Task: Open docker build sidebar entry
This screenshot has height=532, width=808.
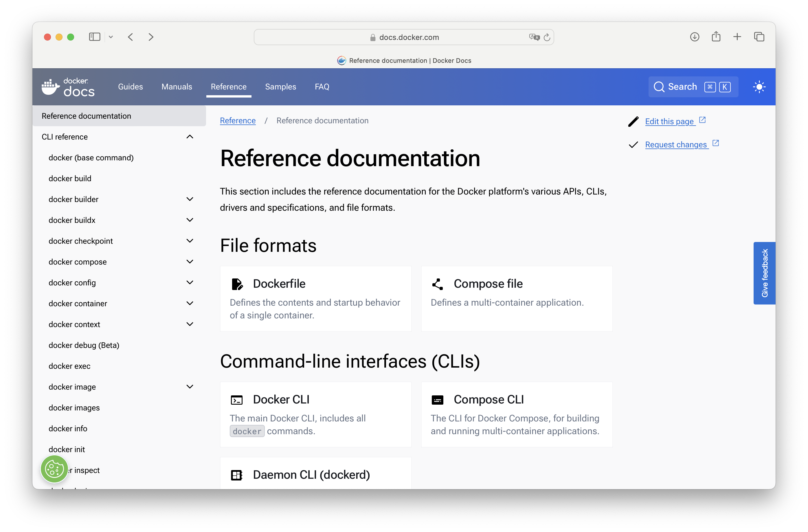Action: coord(70,178)
